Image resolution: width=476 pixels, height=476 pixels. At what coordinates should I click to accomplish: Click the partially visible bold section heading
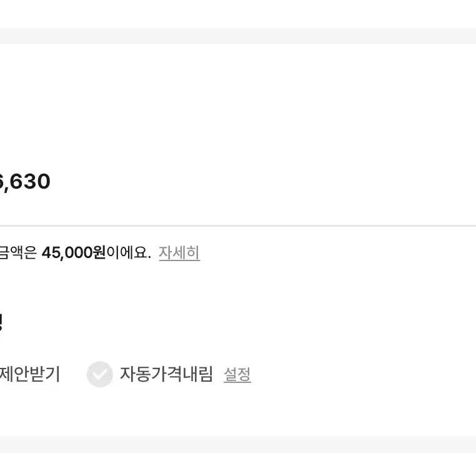click(x=1, y=322)
